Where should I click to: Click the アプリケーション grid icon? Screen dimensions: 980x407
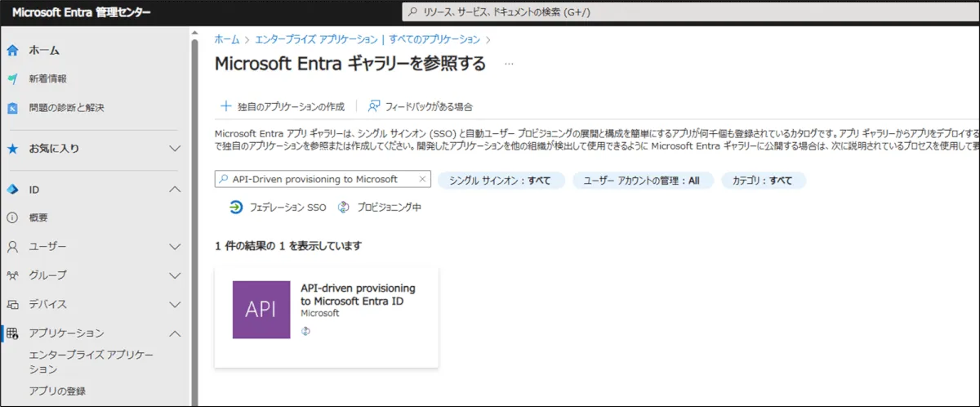tap(12, 333)
